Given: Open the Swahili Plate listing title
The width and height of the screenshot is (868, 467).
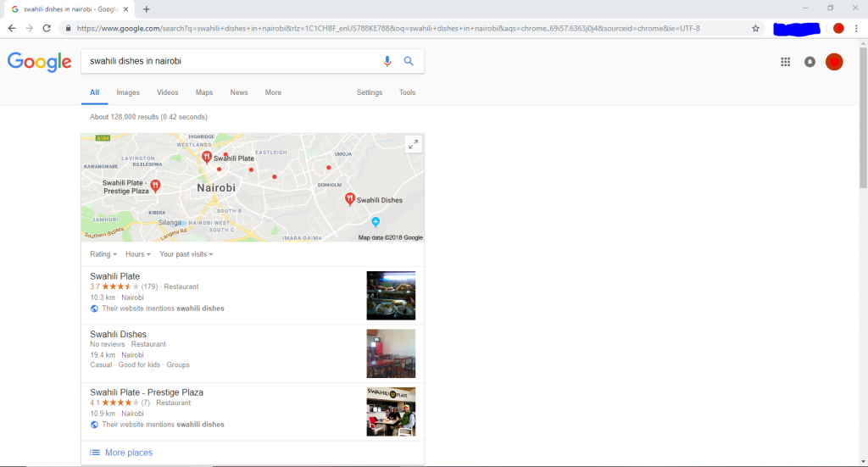Looking at the screenshot, I should click(115, 276).
